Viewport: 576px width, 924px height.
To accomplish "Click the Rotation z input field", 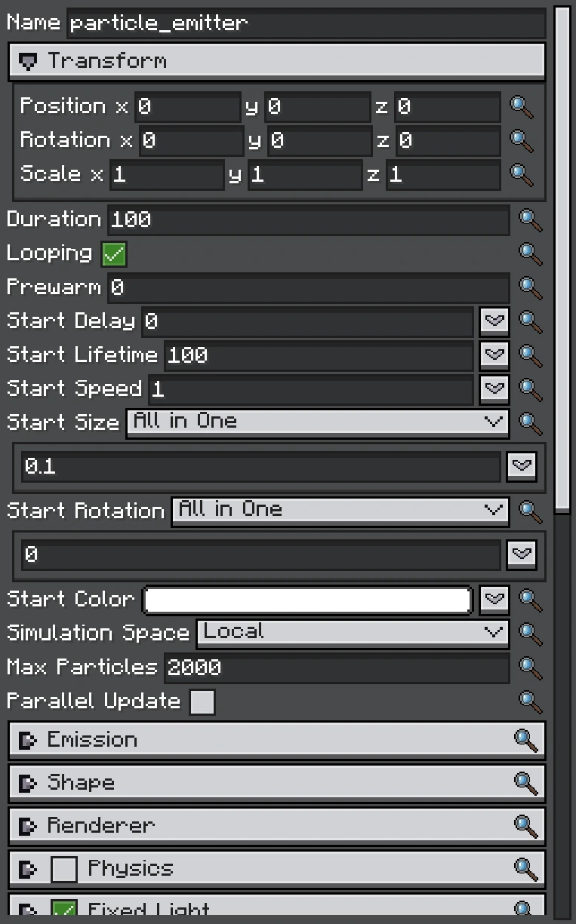I will pyautogui.click(x=449, y=141).
